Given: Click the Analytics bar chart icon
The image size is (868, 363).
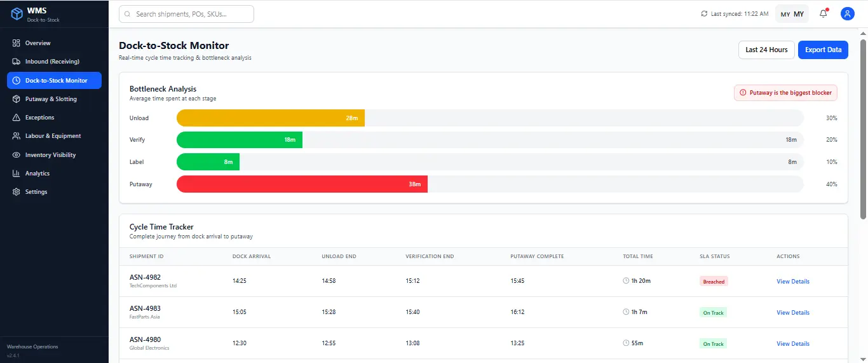Looking at the screenshot, I should coord(17,174).
